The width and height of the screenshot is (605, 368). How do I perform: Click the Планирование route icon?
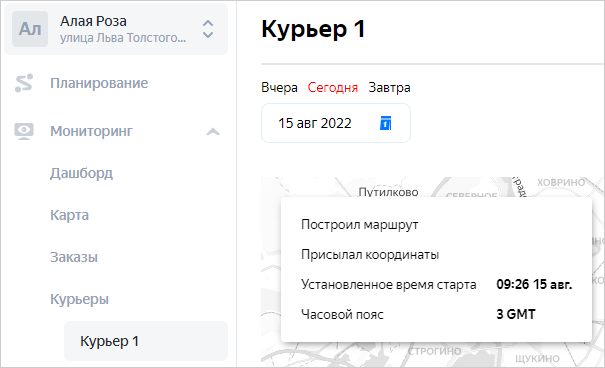pos(24,83)
